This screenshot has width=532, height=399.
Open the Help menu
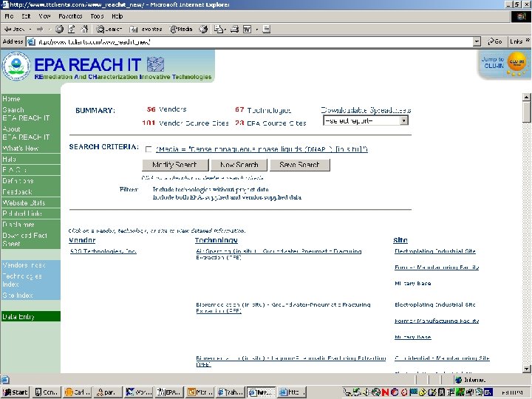click(x=117, y=16)
